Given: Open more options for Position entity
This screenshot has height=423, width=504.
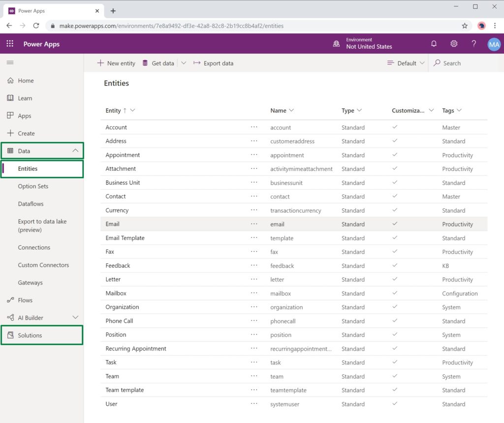Looking at the screenshot, I should pos(254,334).
